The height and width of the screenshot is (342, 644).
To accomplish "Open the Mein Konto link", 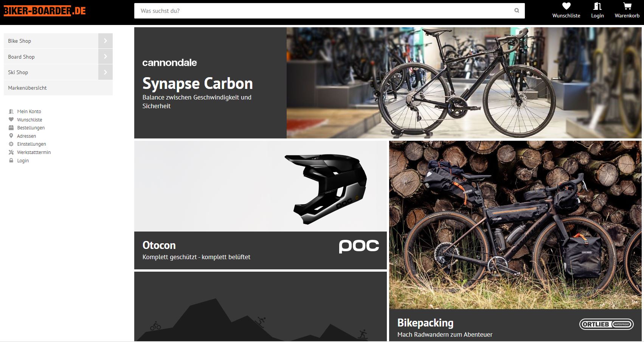I will tap(29, 112).
